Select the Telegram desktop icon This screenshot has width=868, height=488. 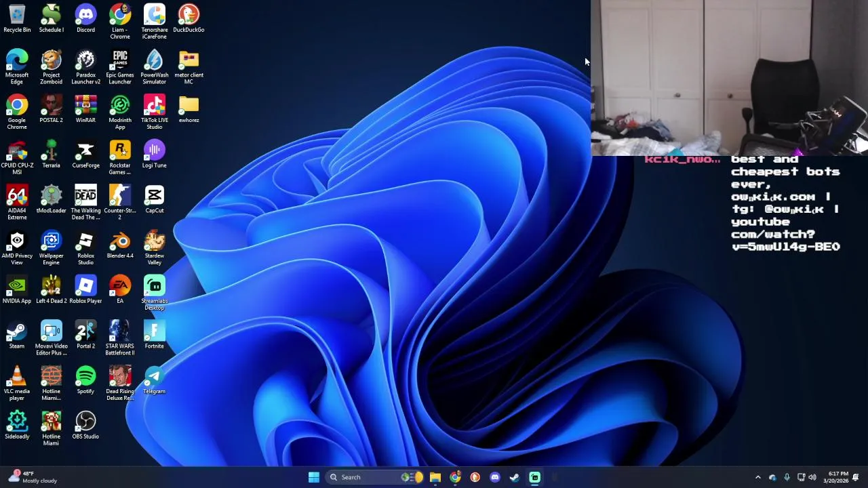click(155, 380)
